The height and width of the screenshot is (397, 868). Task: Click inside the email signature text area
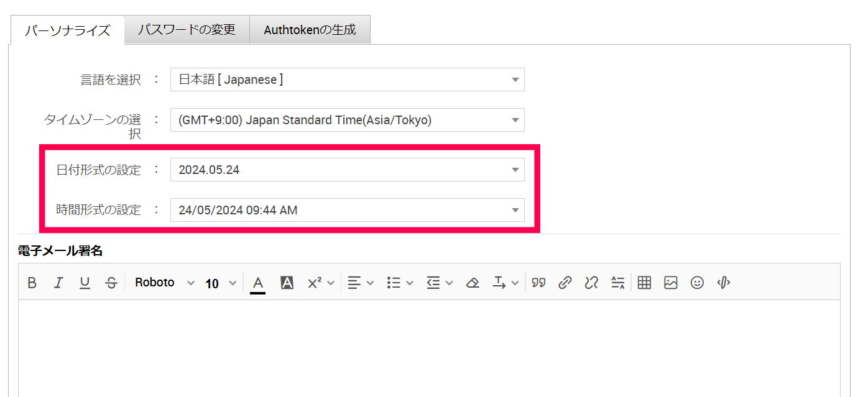pos(429,348)
